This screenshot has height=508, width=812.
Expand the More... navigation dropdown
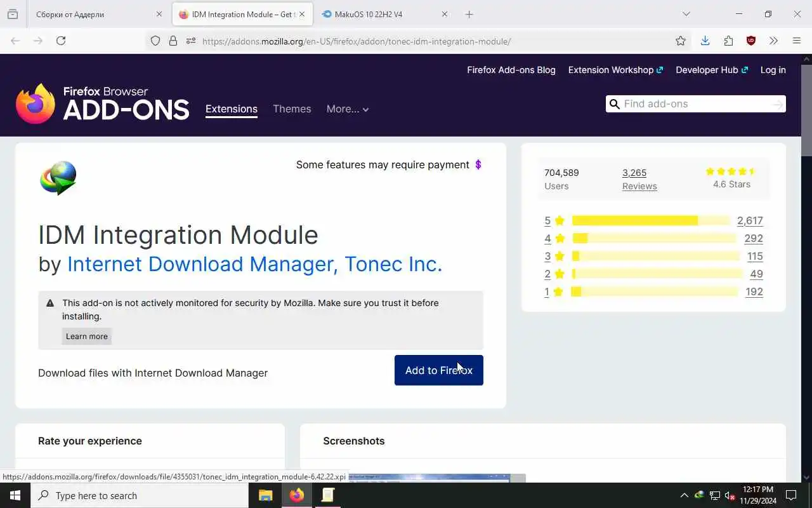coord(348,109)
